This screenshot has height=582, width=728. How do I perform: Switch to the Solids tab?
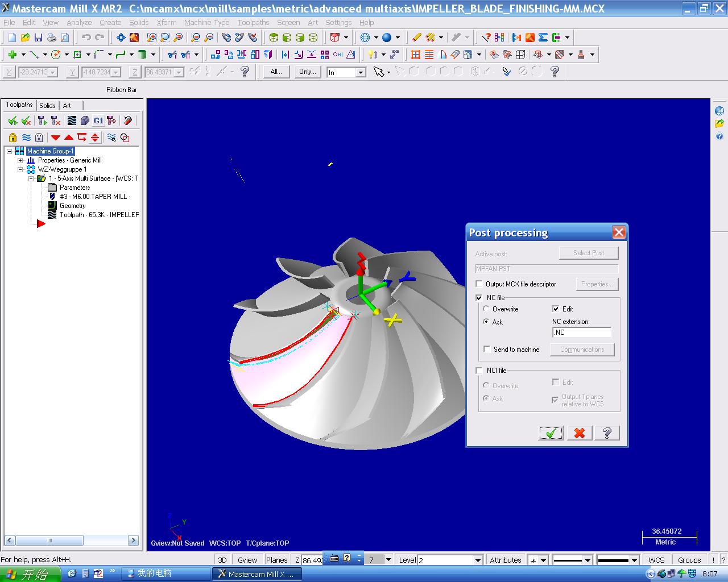[x=47, y=105]
